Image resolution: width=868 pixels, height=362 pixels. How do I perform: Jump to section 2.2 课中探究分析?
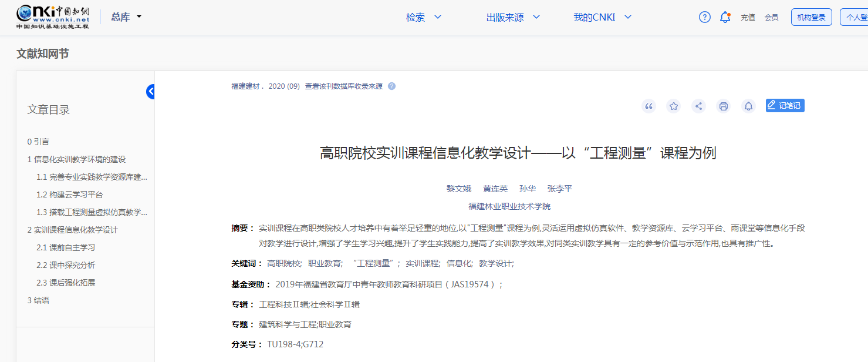point(66,265)
